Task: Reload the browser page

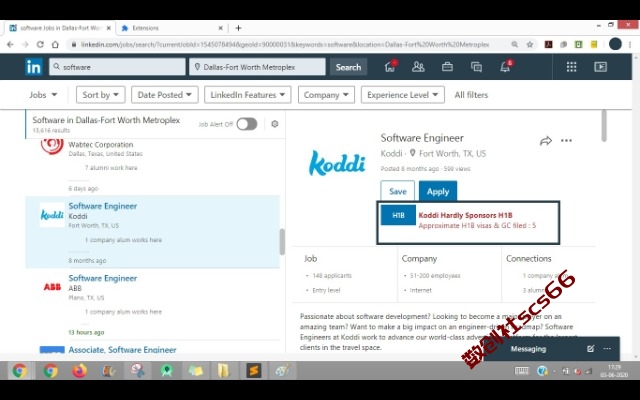Action: [40, 44]
